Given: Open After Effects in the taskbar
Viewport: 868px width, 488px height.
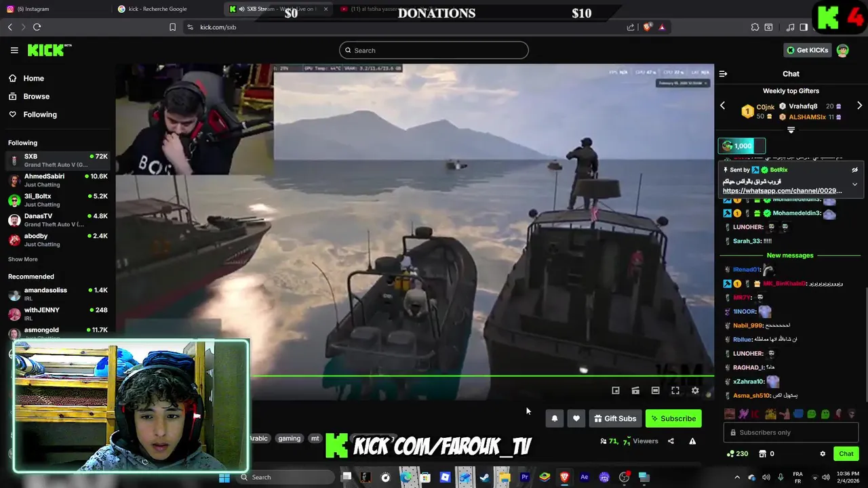Looking at the screenshot, I should pos(584,477).
